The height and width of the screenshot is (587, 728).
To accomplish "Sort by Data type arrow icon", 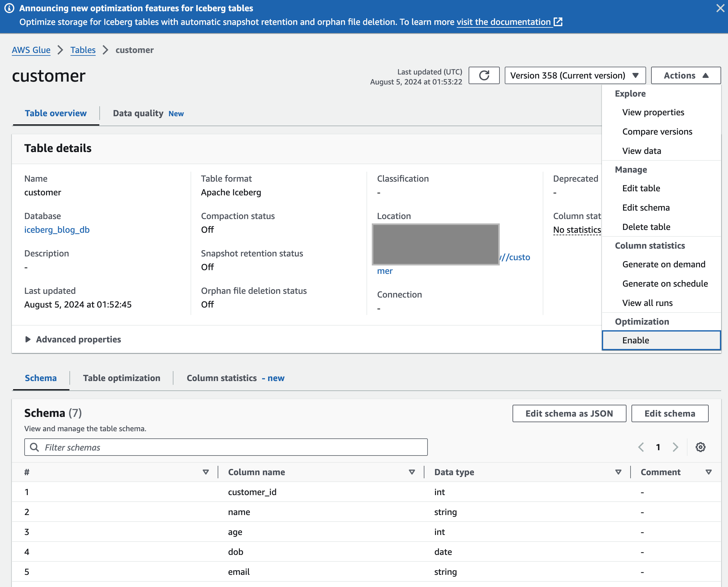I will tap(618, 472).
